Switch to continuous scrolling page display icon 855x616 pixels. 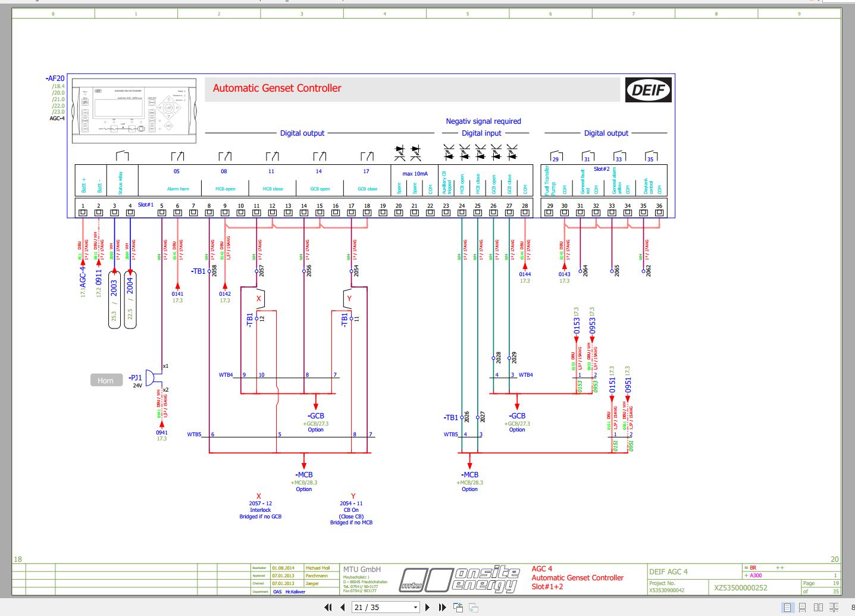coord(802,607)
